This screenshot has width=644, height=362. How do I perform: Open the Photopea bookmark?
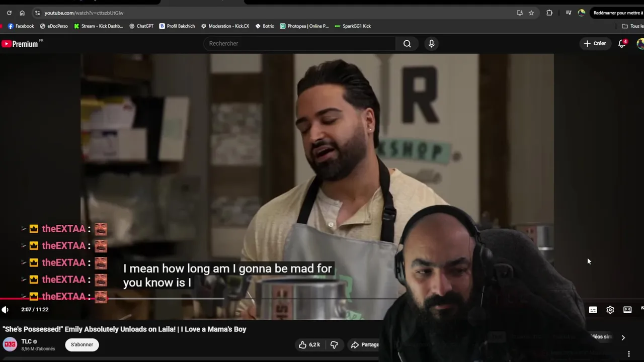tap(304, 26)
